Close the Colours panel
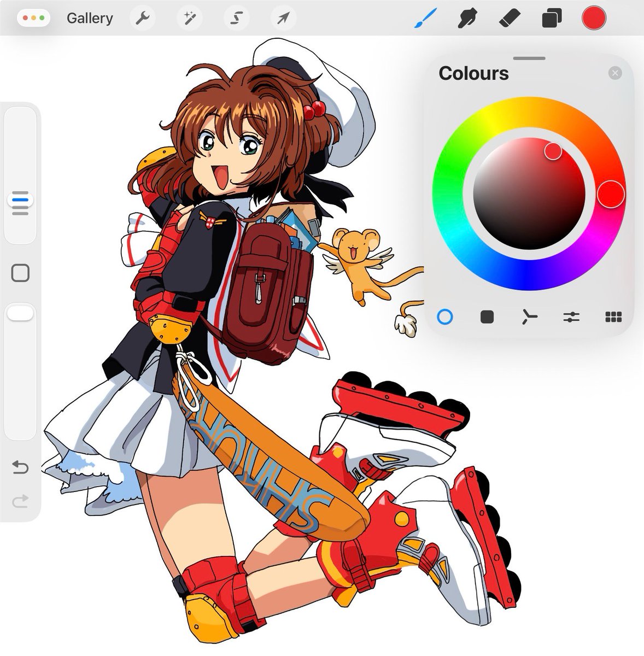 point(615,73)
